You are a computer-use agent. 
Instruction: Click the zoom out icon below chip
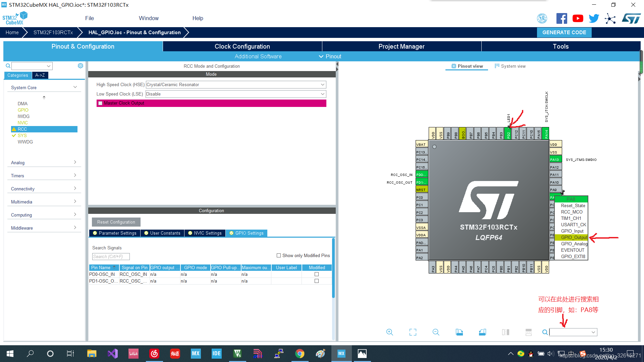click(x=436, y=332)
